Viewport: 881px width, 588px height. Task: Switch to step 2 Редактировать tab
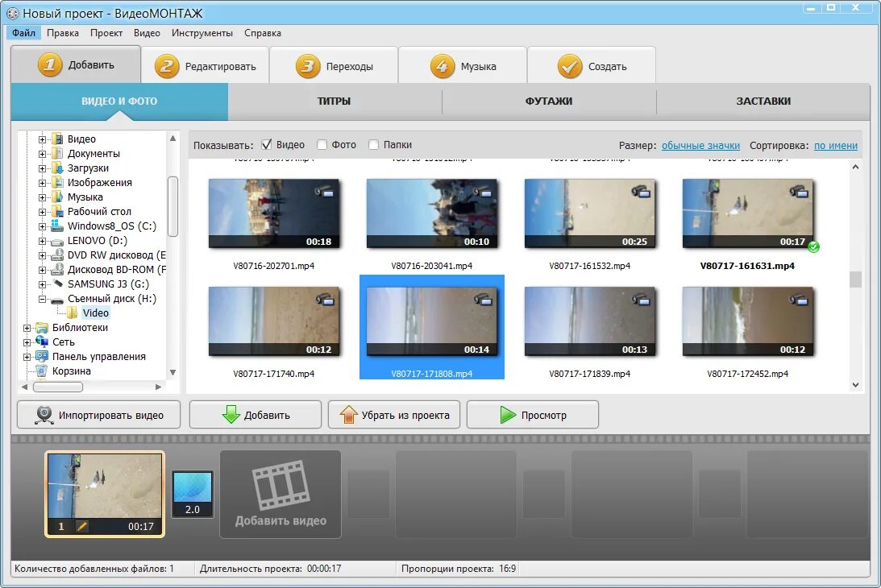(x=205, y=66)
